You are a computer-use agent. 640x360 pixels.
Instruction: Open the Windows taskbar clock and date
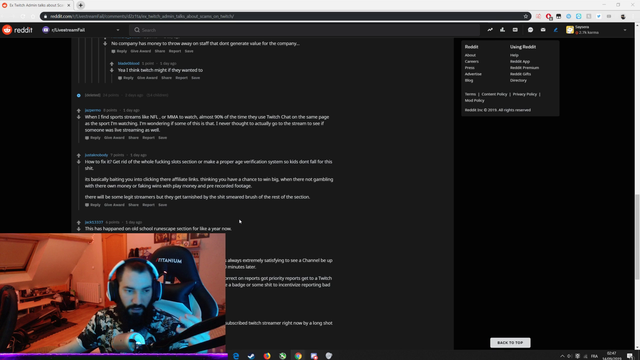(x=611, y=356)
